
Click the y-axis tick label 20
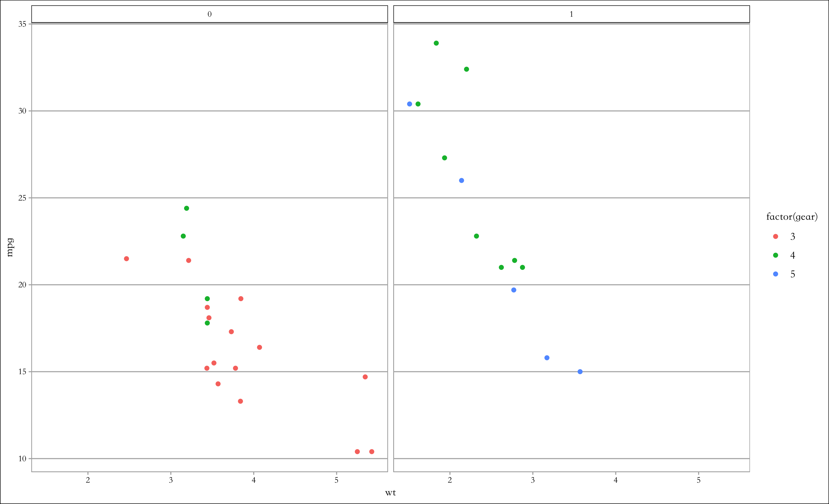point(22,285)
